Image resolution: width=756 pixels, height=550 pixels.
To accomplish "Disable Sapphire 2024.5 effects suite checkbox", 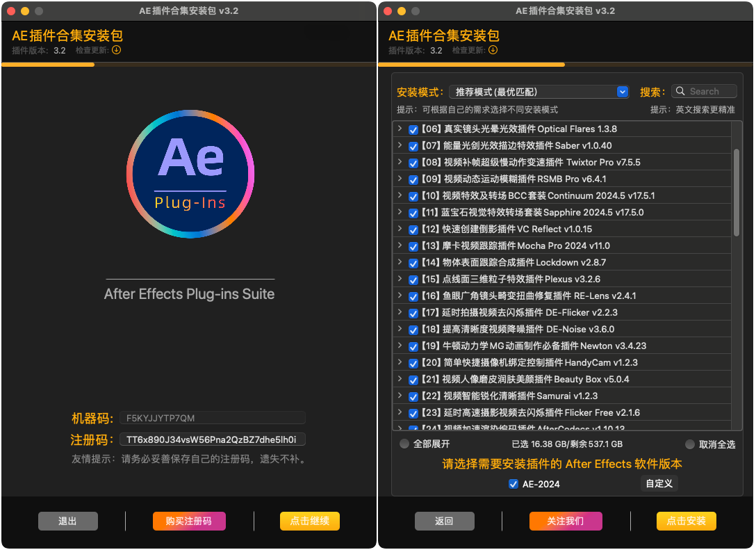I will [x=413, y=212].
